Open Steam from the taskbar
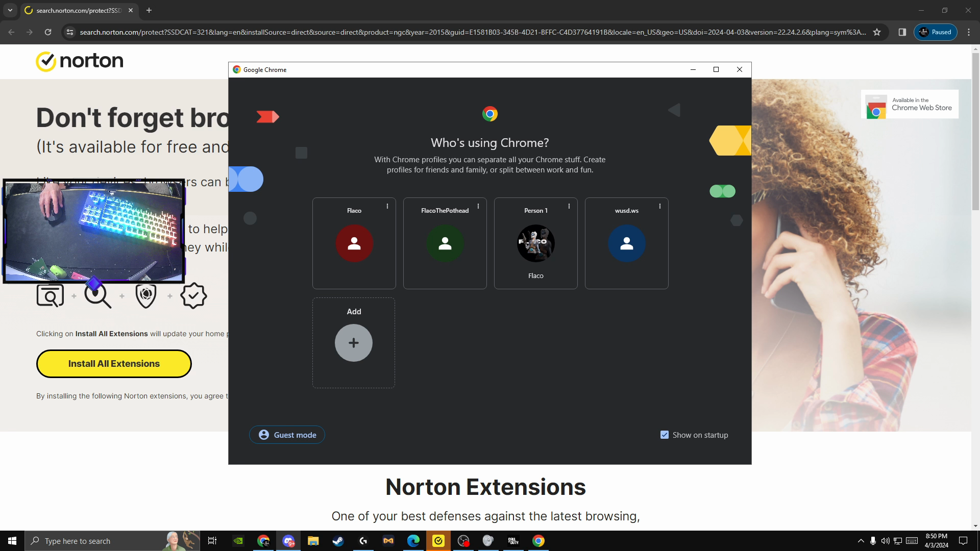The width and height of the screenshot is (980, 551). pyautogui.click(x=338, y=541)
